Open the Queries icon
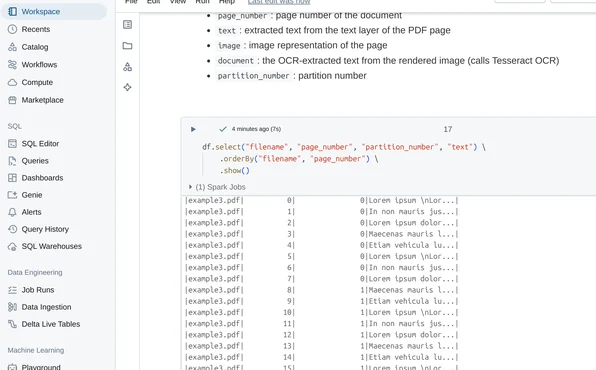596x370 pixels. (13, 161)
